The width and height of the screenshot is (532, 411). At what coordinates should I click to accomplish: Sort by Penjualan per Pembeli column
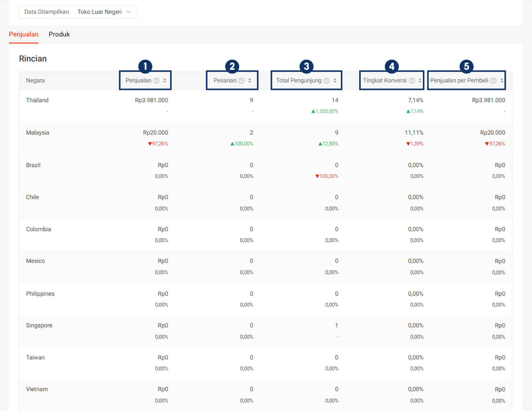[502, 81]
